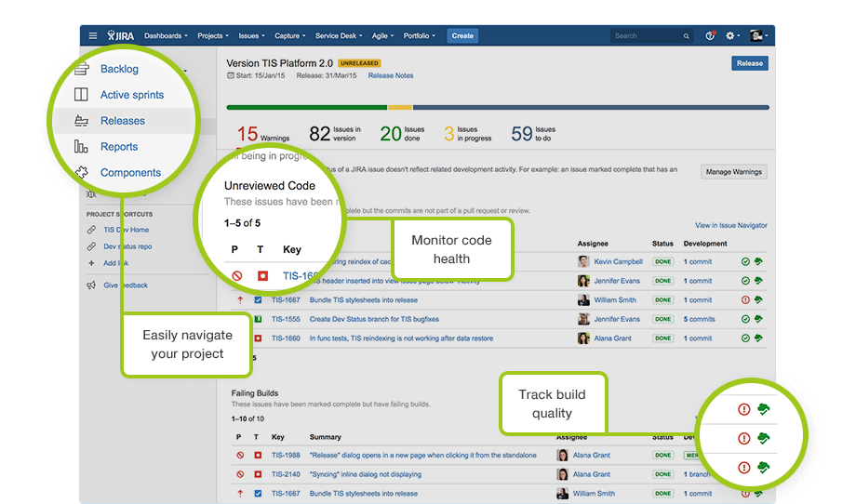Image resolution: width=856 pixels, height=504 pixels.
Task: Click DONE status lozenge in TIS-1660 row
Action: [663, 338]
